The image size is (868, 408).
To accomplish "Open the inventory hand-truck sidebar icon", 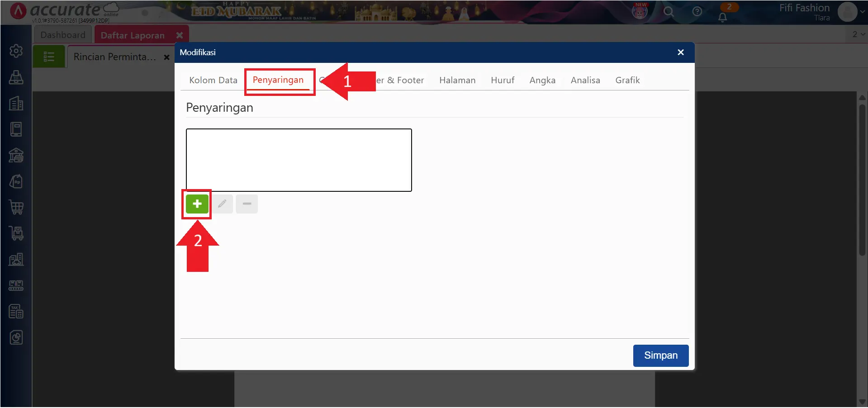I will click(16, 233).
